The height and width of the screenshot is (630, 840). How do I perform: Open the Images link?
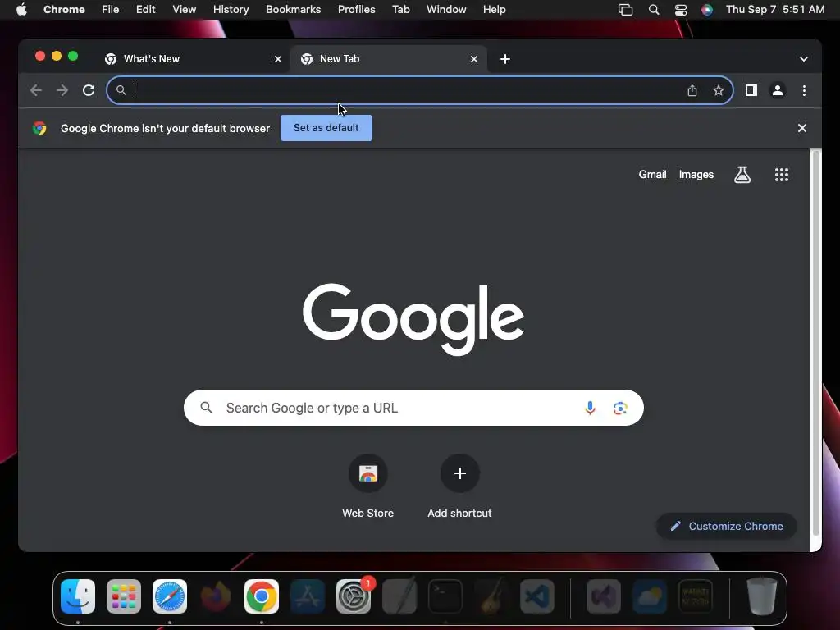(696, 175)
